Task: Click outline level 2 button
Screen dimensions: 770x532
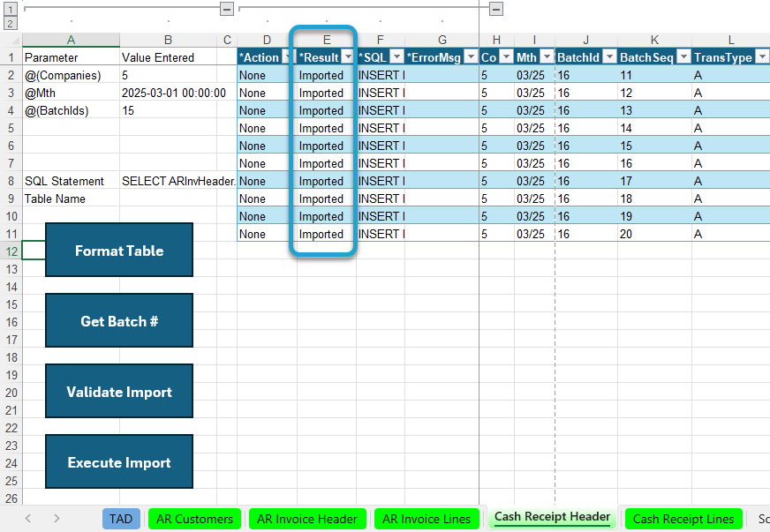Action: (x=11, y=23)
